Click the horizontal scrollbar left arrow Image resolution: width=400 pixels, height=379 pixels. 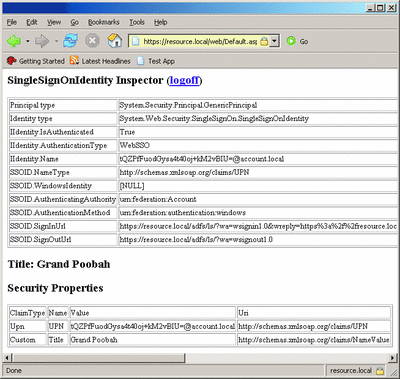coord(7,358)
